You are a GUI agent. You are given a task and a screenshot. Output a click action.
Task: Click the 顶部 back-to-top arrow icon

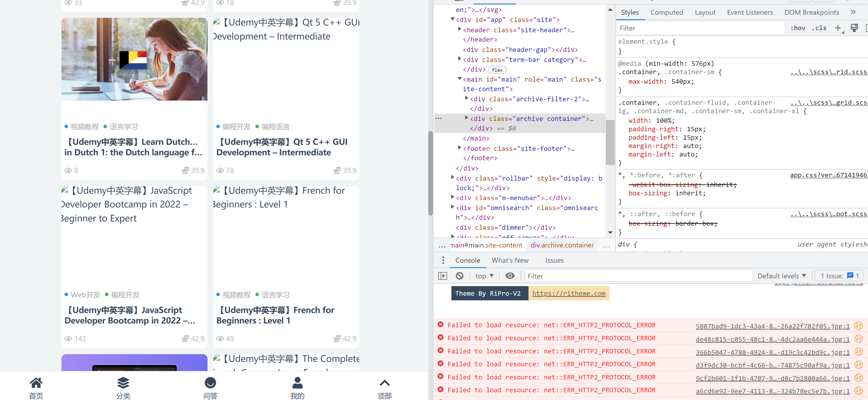385,383
